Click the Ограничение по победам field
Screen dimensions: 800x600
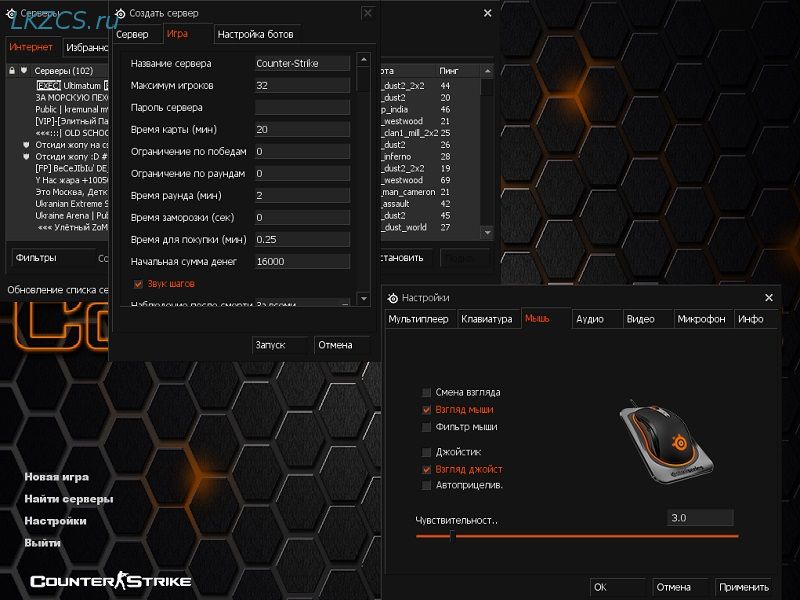(303, 152)
